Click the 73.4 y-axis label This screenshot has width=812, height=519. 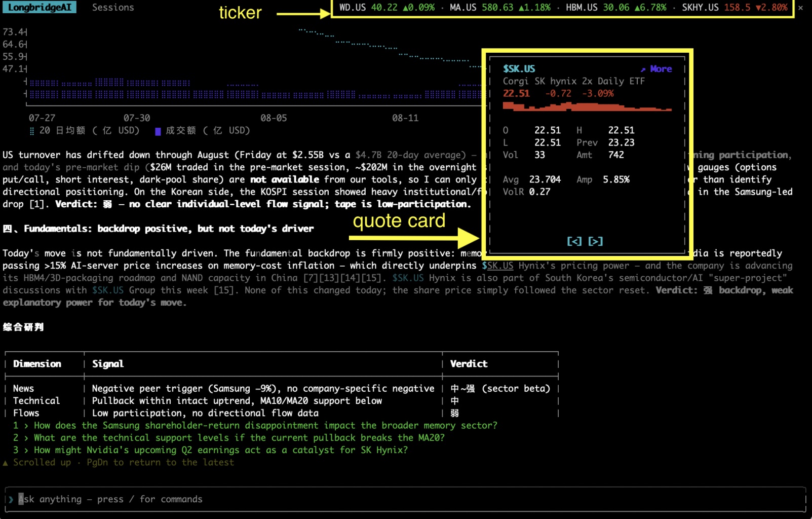pyautogui.click(x=12, y=32)
